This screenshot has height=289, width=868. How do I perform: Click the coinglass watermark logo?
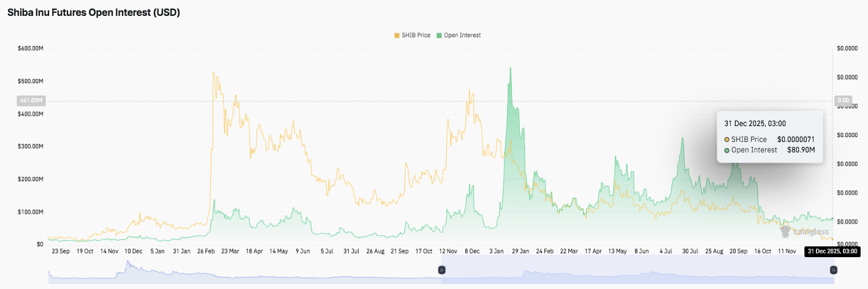click(804, 231)
